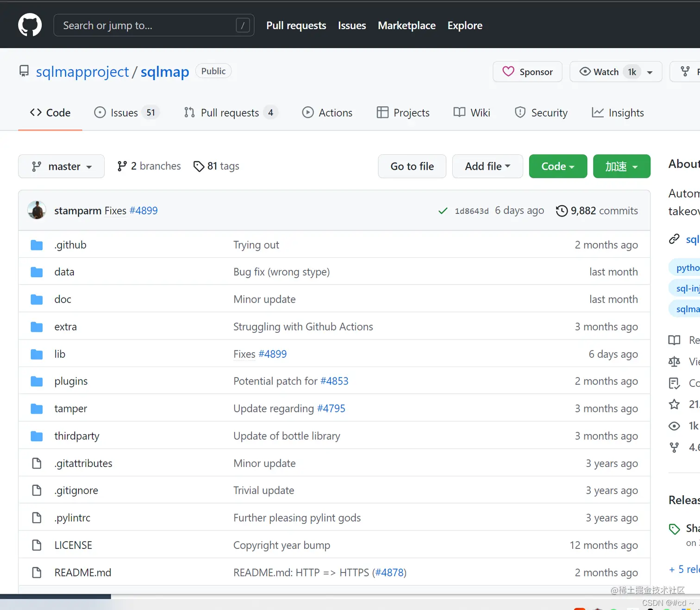Screen dimensions: 700x610
Task: Click the folder icon for extra
Action: [x=37, y=327]
